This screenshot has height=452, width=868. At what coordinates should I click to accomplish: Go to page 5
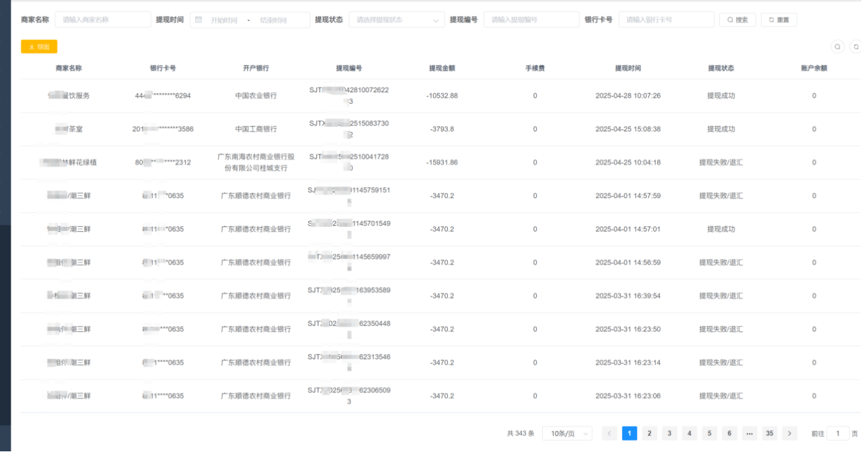[x=709, y=434]
